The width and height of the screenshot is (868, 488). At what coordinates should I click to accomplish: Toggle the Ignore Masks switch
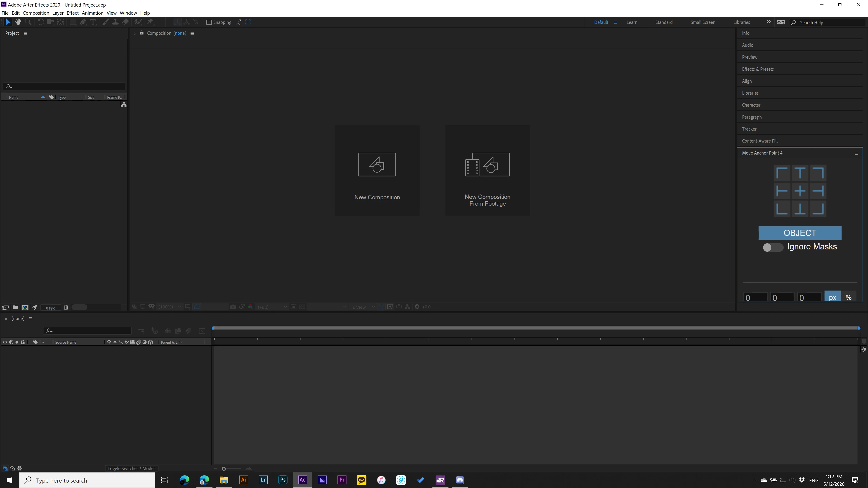773,247
